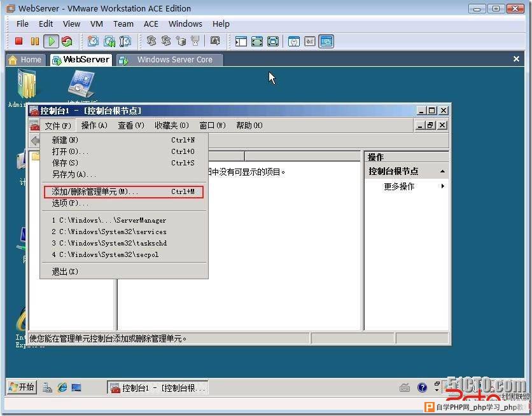Click the red Power Off button
Image resolution: width=532 pixels, height=416 pixels.
click(18, 41)
